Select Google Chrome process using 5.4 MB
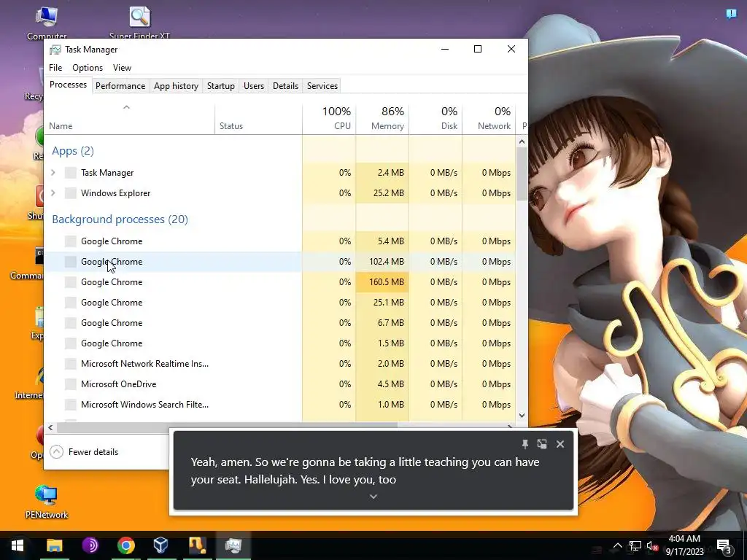 click(x=280, y=241)
